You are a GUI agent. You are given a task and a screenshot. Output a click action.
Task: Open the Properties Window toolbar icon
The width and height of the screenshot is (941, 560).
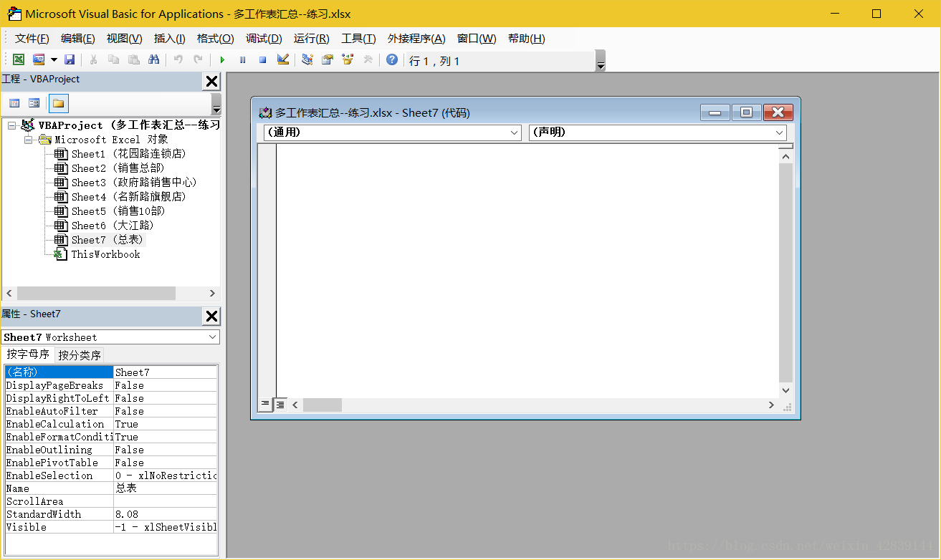328,60
